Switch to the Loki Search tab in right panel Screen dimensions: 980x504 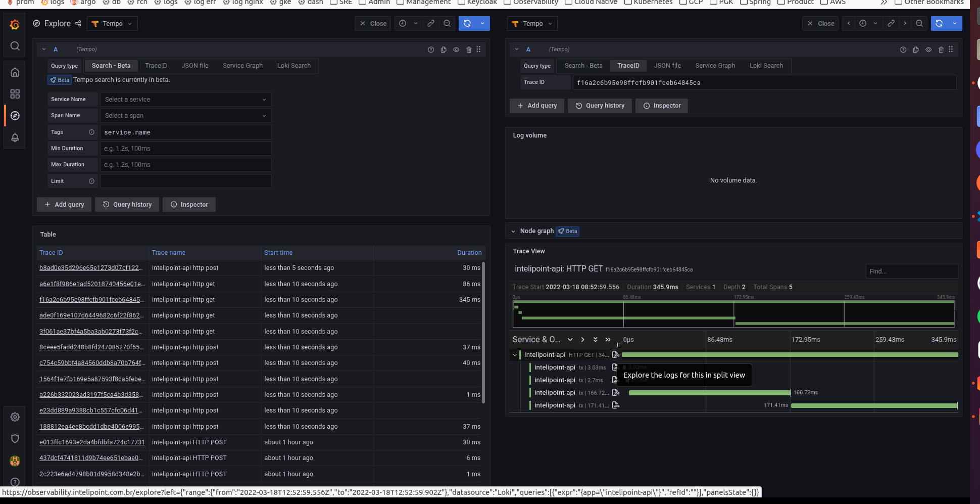coord(766,65)
